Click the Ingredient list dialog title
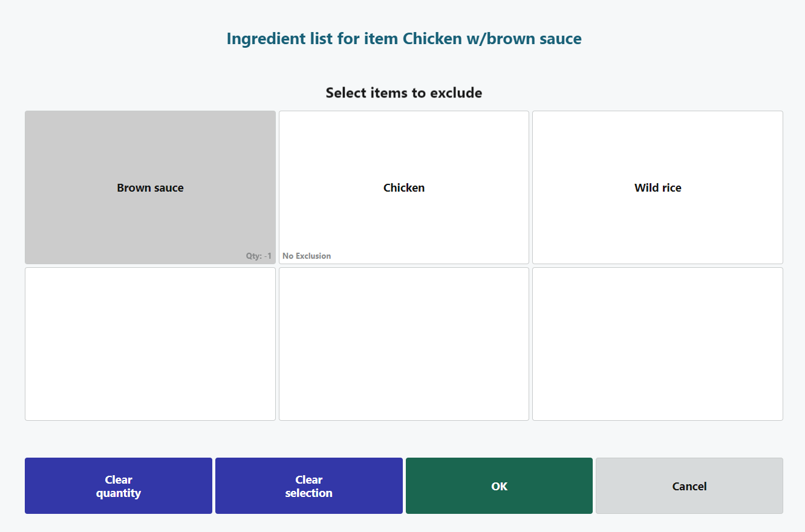Screen dimensions: 805x532 pos(404,39)
